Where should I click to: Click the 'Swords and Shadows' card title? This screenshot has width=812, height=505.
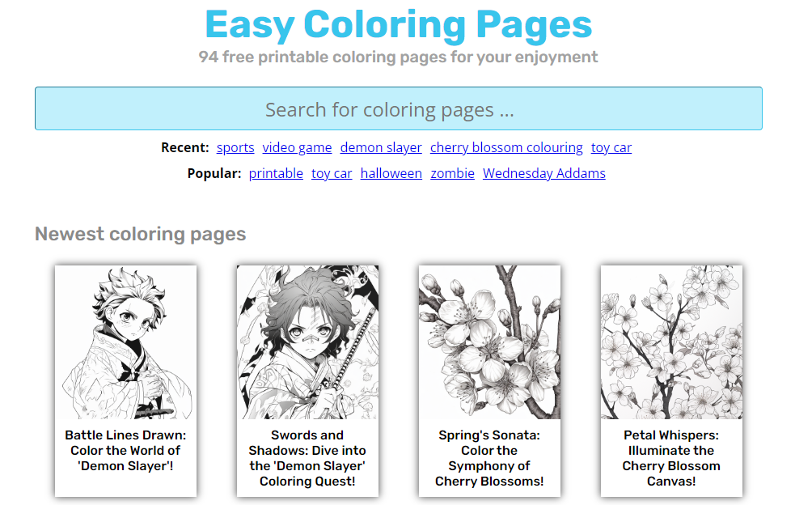(307, 458)
